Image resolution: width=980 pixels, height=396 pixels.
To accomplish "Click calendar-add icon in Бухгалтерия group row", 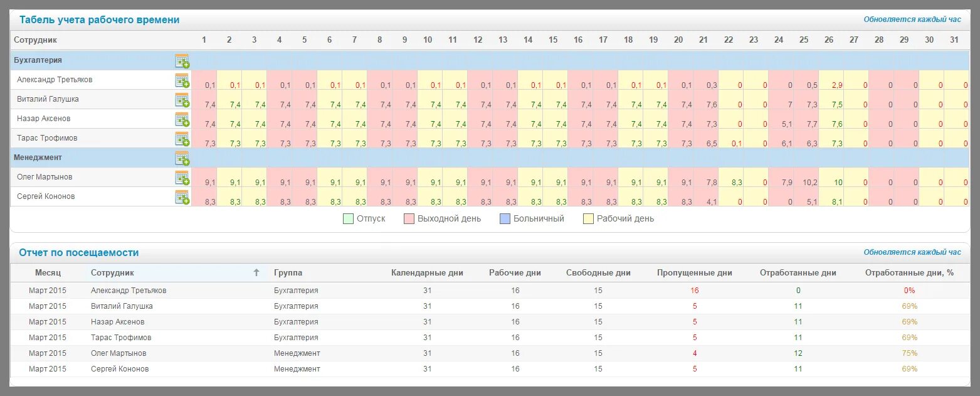I will (x=182, y=61).
